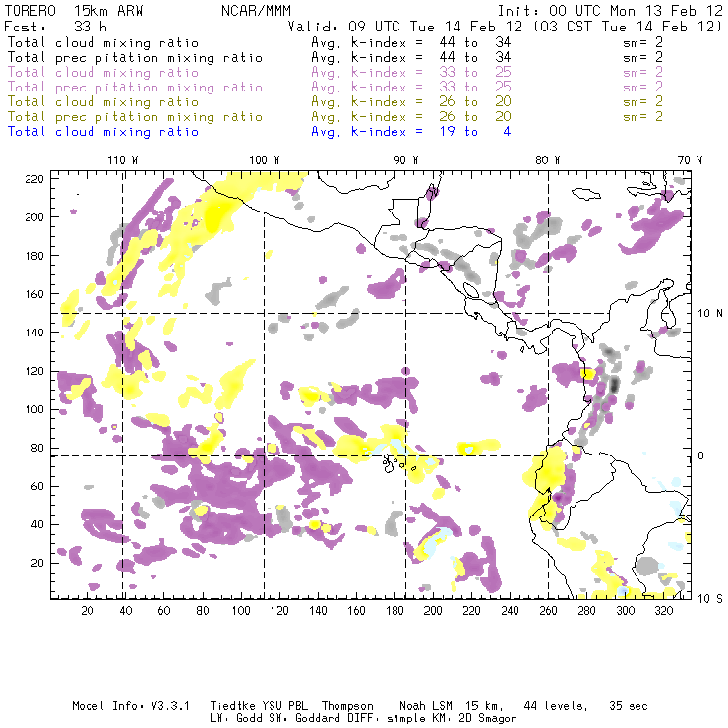Click "Tiedtke" cumulus scheme text
This screenshot has height=728, width=728.
coord(232,706)
